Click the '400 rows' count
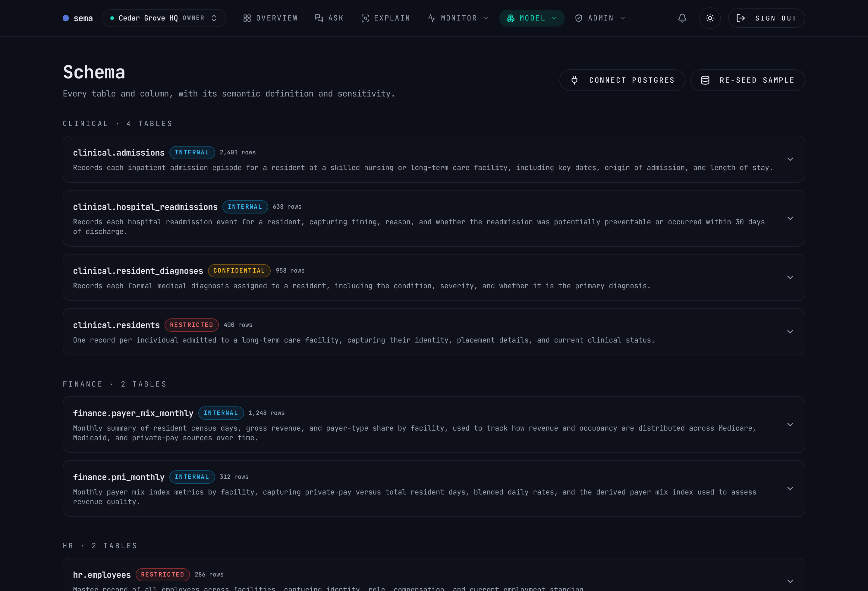The image size is (868, 591). coord(238,325)
